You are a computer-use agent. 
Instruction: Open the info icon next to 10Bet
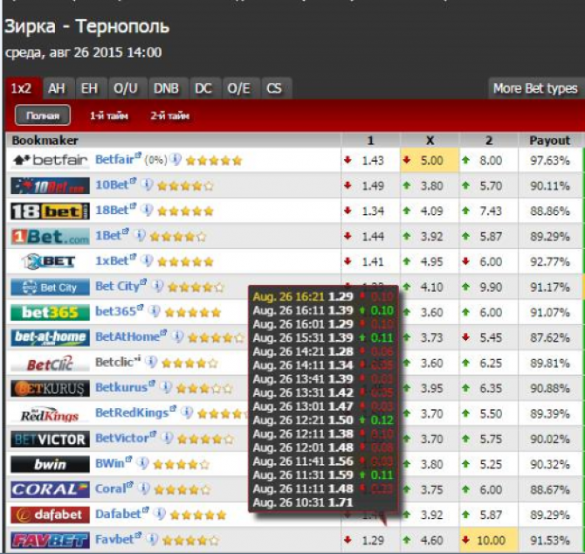pyautogui.click(x=148, y=185)
